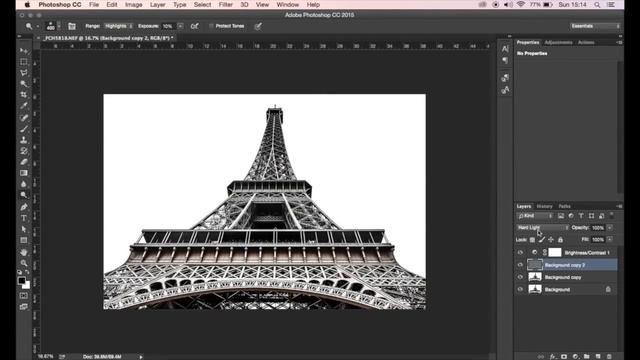This screenshot has height=360, width=640.
Task: Open the Opacity slider arrow
Action: point(610,228)
